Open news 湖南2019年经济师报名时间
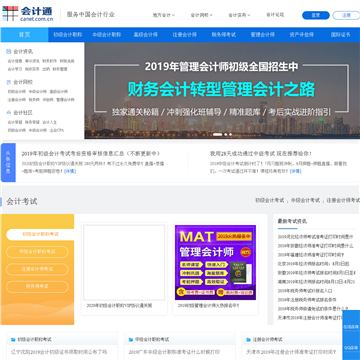360x360 pixels. [x=316, y=282]
